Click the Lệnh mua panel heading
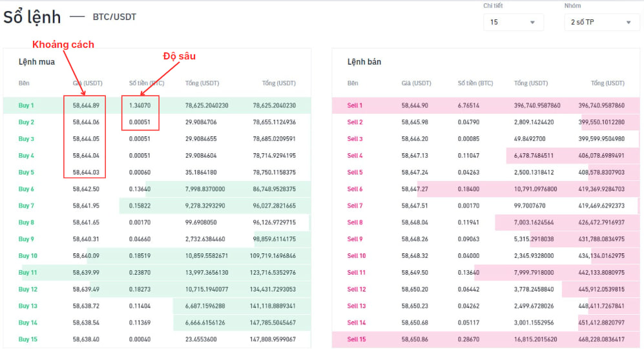 click(37, 62)
